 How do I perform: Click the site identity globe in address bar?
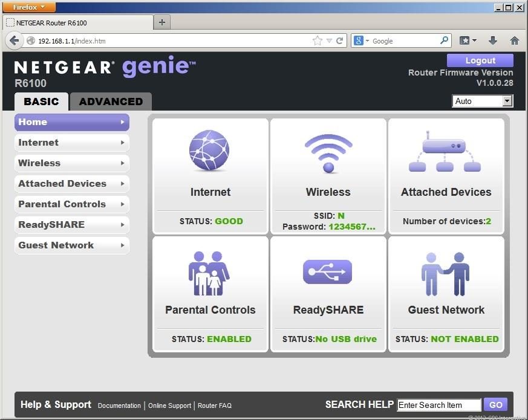[31, 40]
